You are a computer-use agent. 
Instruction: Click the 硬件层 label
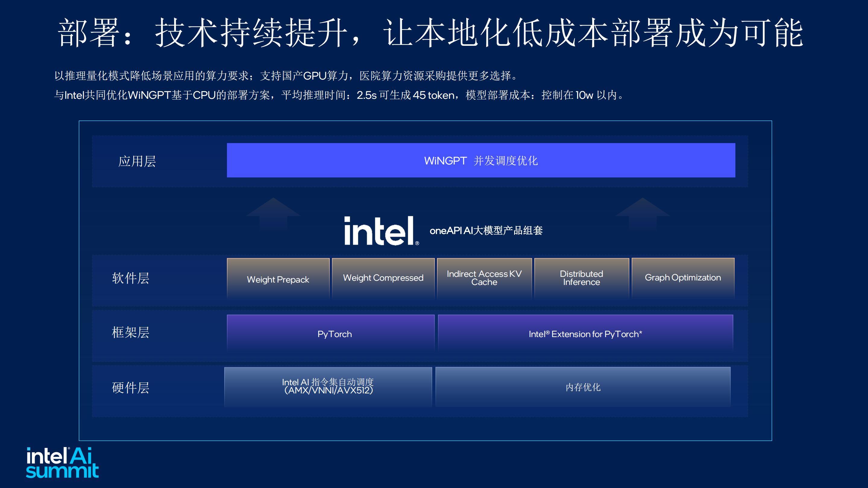(131, 388)
